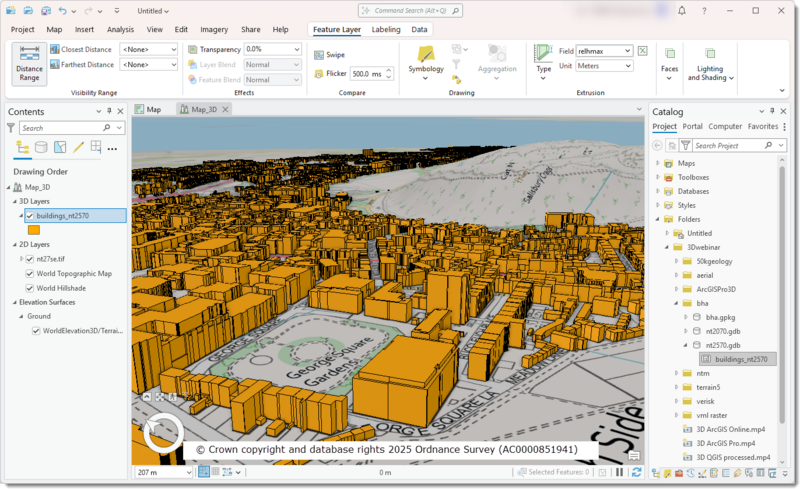Toggle nt27se.tif layer visibility

pos(30,259)
